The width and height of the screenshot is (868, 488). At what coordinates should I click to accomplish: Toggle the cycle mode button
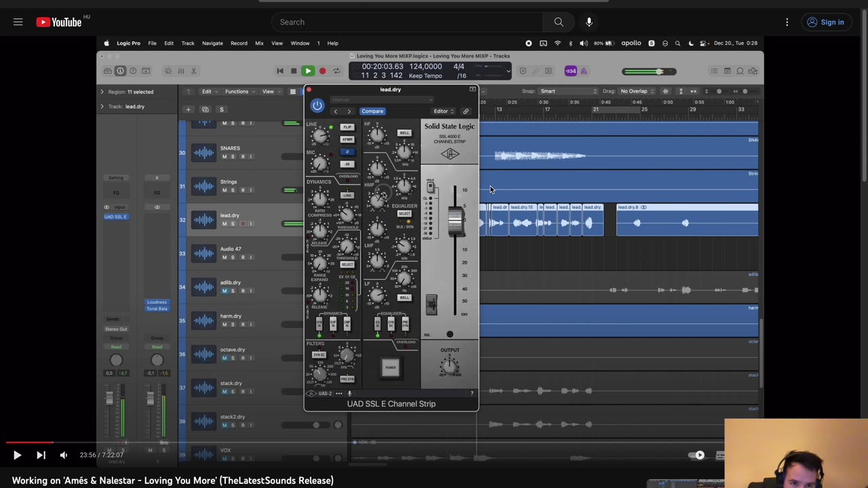(x=336, y=70)
